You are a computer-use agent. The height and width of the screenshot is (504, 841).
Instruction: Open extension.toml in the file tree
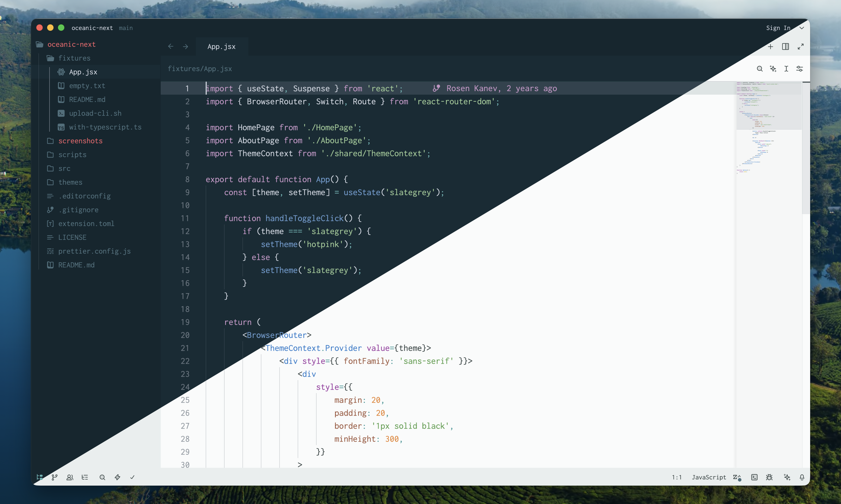point(96,223)
